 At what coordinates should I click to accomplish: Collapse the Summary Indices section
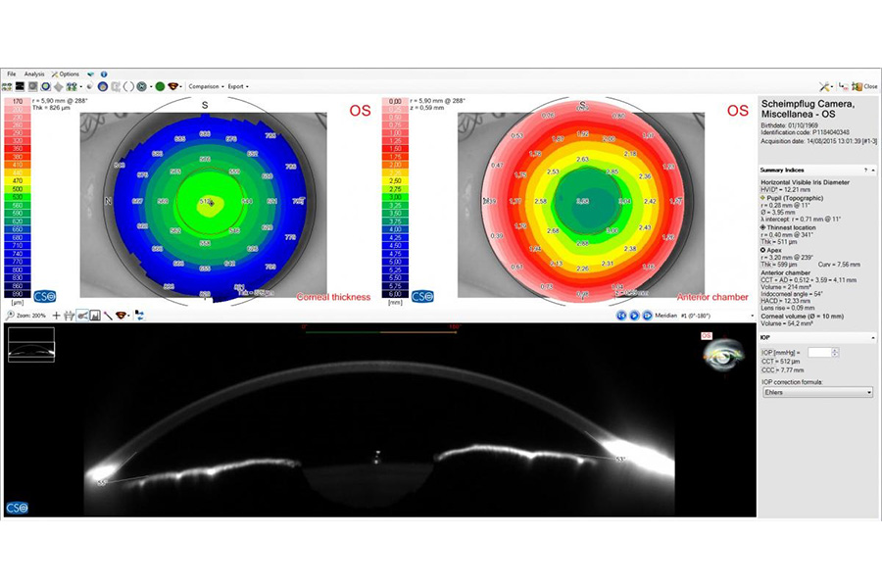(873, 170)
